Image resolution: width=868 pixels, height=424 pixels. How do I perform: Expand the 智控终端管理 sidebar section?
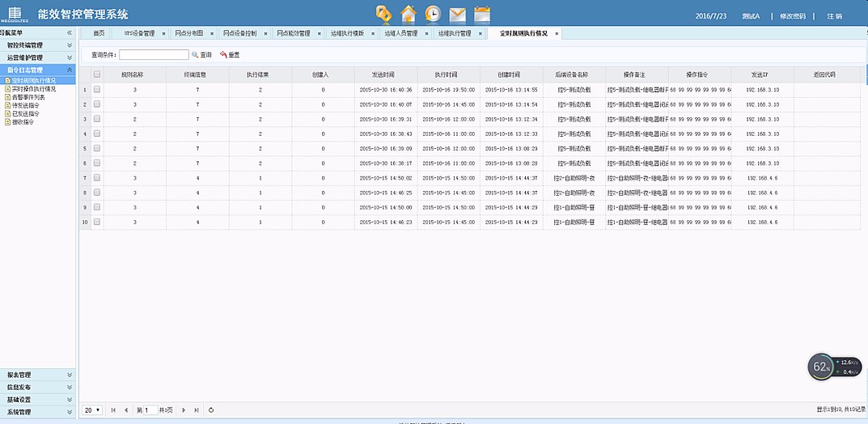click(x=37, y=45)
